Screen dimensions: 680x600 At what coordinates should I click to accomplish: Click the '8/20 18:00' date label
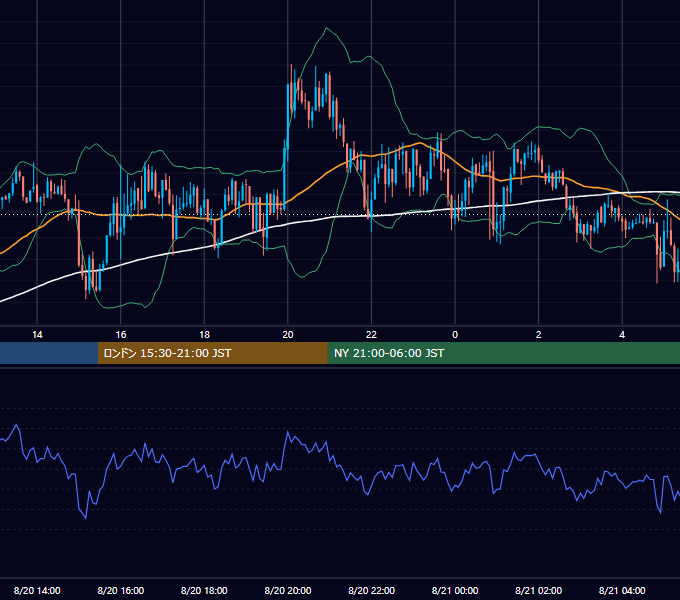coord(204,590)
